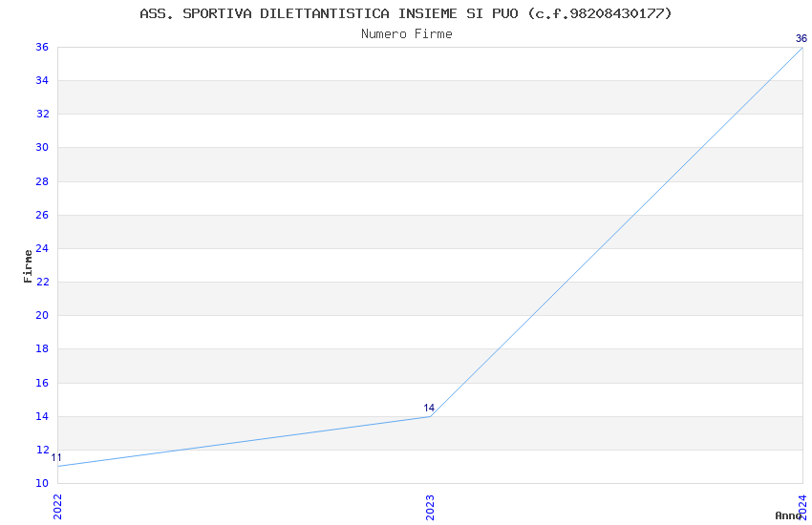Screen dimensions: 812x525
Task: Click the chart title with c.f.98208430177
Action: coord(406,13)
